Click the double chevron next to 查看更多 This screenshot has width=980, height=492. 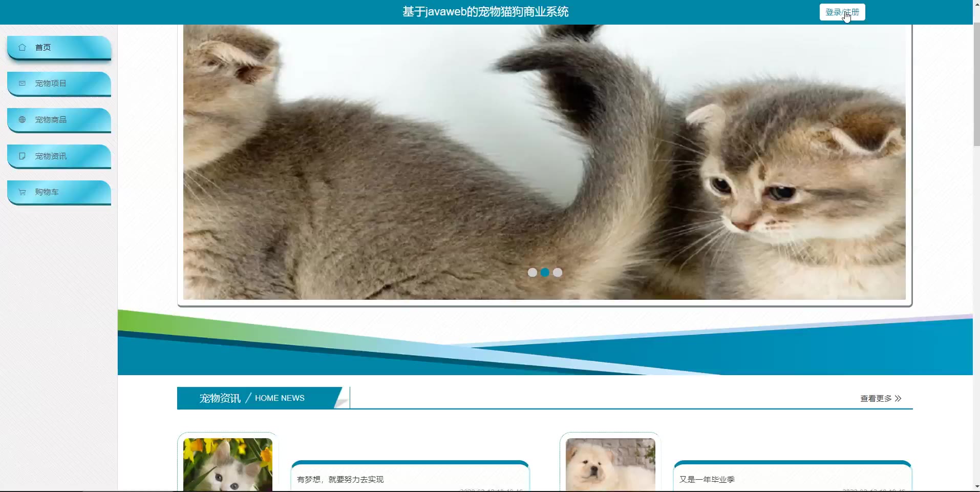898,398
